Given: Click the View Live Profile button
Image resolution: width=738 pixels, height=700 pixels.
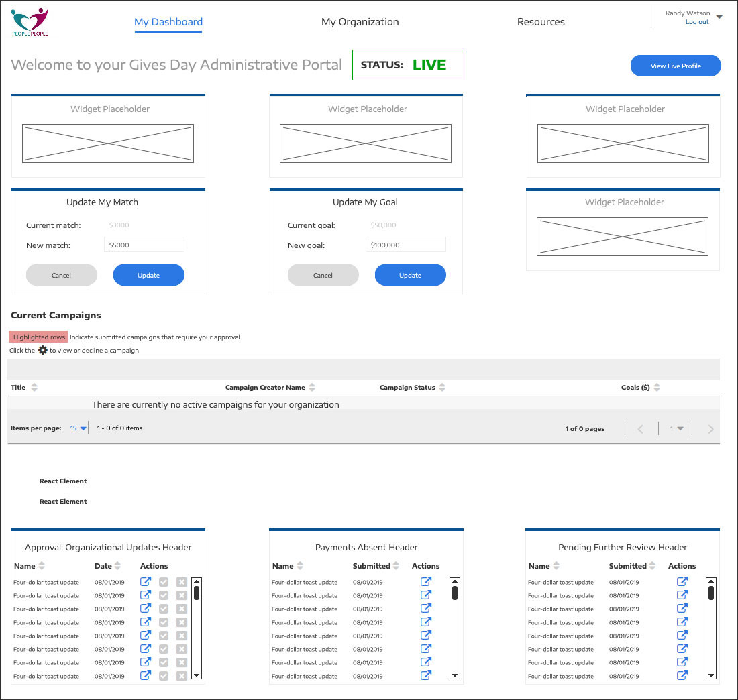Looking at the screenshot, I should [676, 66].
